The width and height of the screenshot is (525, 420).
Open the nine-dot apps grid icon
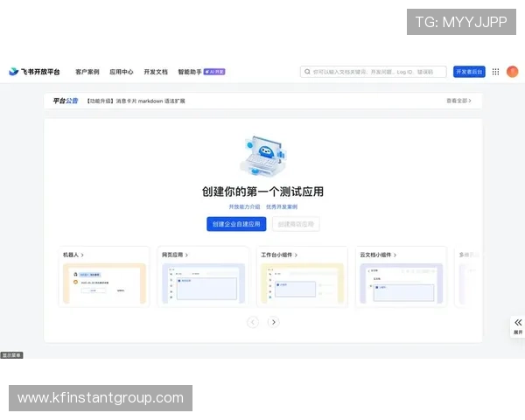(x=495, y=72)
